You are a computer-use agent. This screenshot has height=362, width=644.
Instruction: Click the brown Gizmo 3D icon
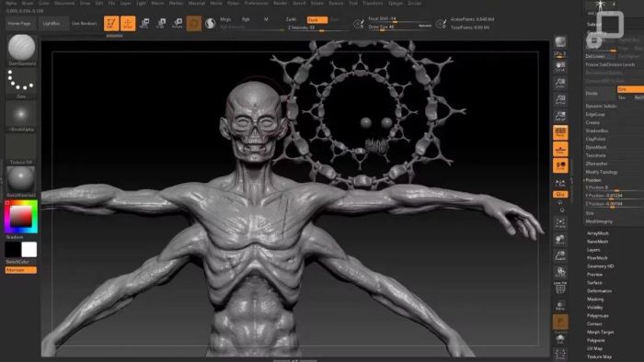point(194,23)
